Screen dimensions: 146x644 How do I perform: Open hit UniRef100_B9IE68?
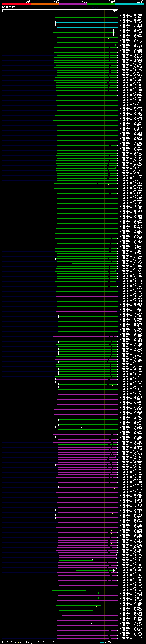click(x=131, y=299)
